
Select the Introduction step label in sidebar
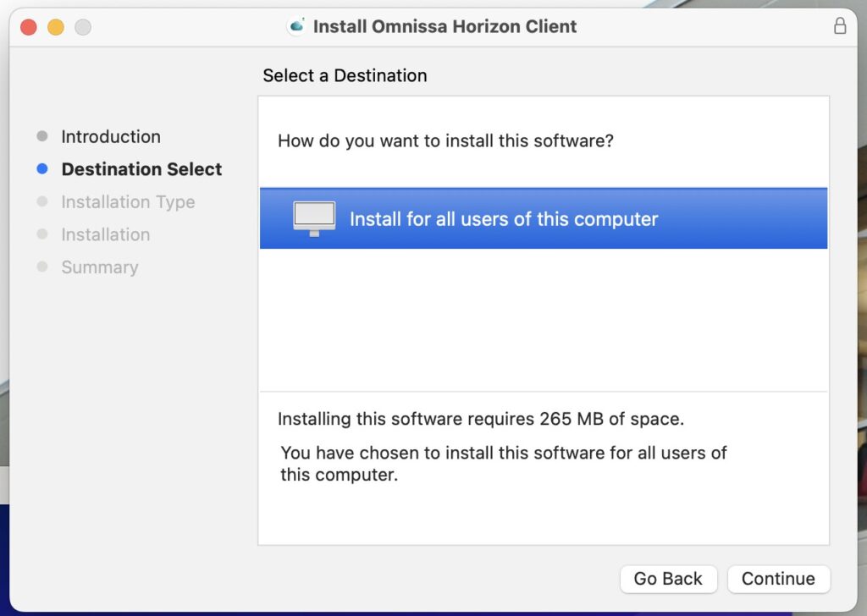pyautogui.click(x=111, y=136)
